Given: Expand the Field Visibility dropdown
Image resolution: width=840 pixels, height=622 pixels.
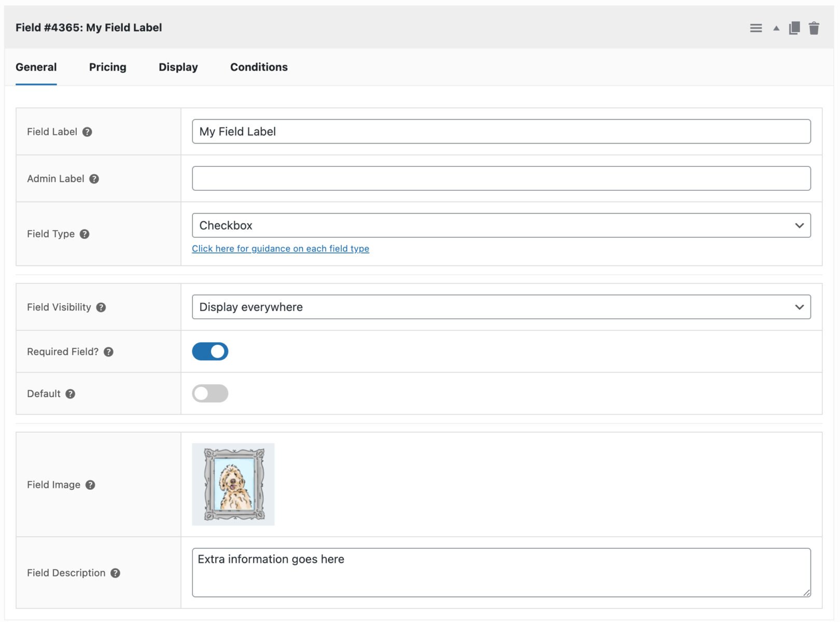Looking at the screenshot, I should pyautogui.click(x=501, y=307).
